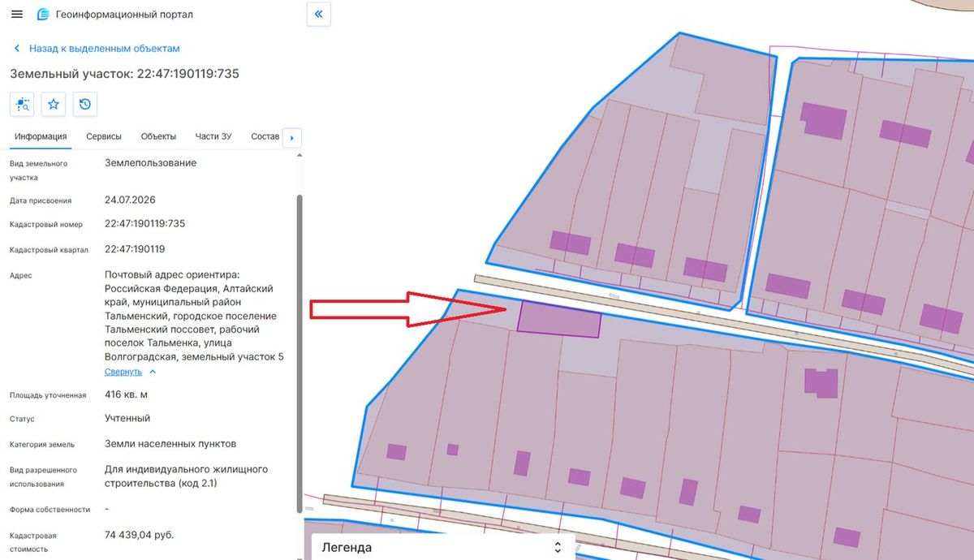Viewport: 974px width, 560px height.
Task: Go back via the Назад к выделенным объектам link
Action: (104, 49)
